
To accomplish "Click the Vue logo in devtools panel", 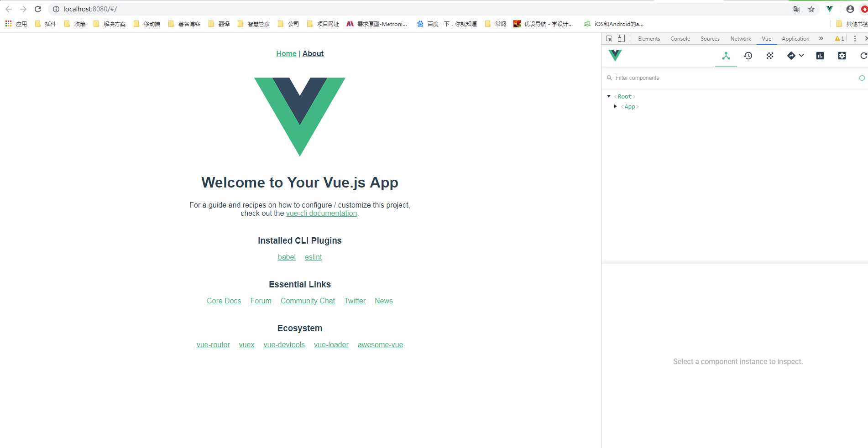I will pyautogui.click(x=615, y=55).
